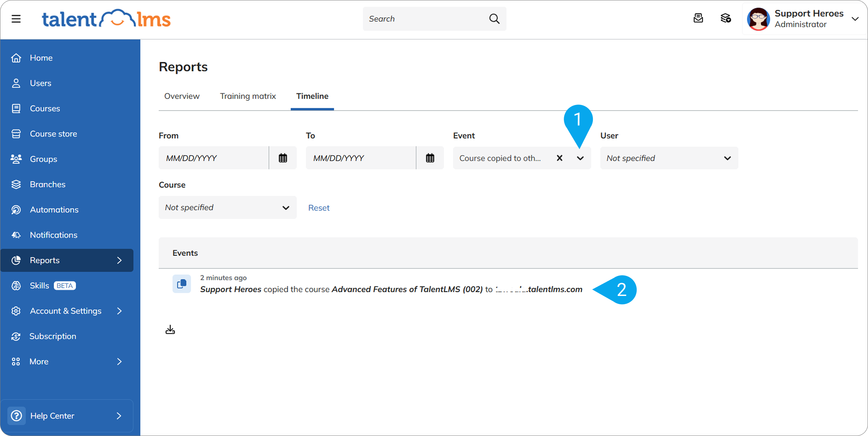Download the events export icon
868x436 pixels.
170,330
